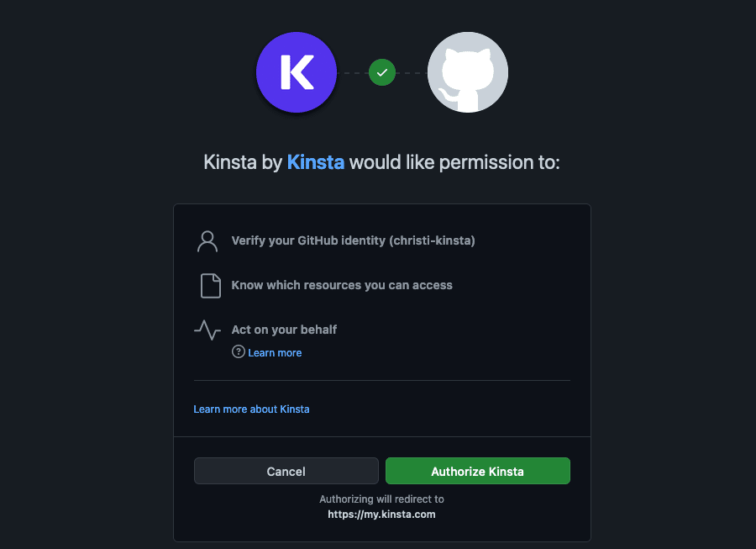
Task: Click the Kinsta "K" logo icon
Action: (296, 72)
